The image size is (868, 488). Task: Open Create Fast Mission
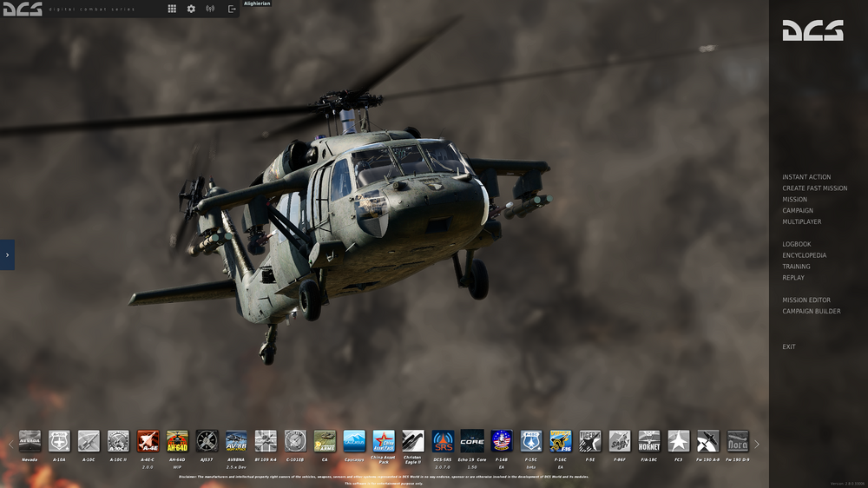(x=814, y=188)
